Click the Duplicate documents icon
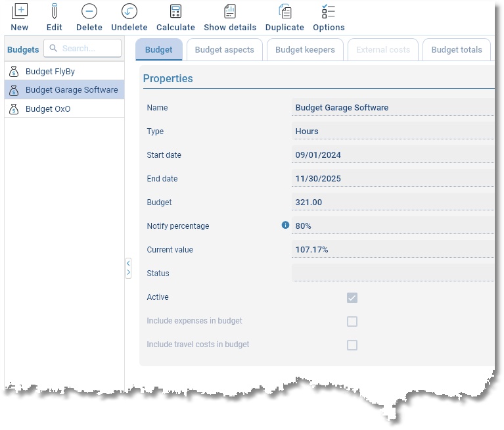Viewport: 504px width, 430px height. click(x=285, y=12)
